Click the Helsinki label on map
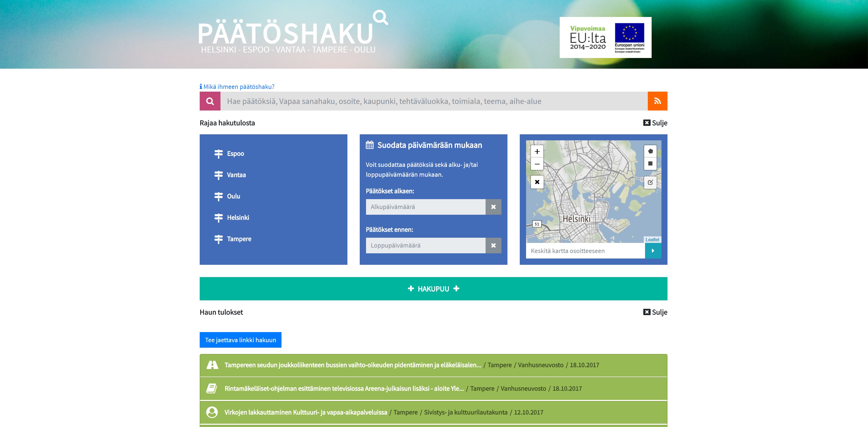 pyautogui.click(x=577, y=219)
